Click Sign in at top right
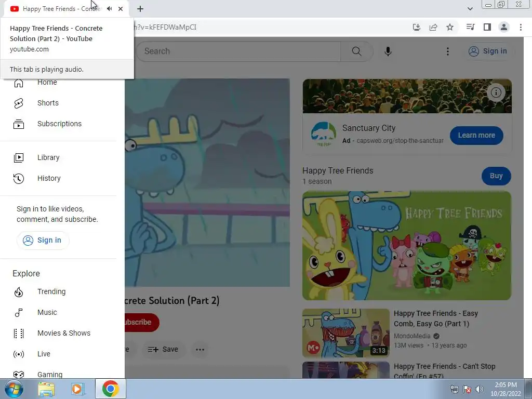 click(x=488, y=51)
